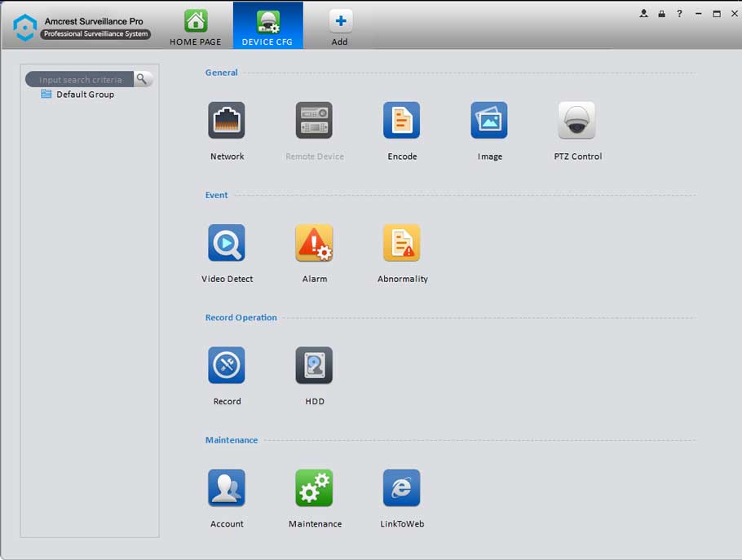Open the help question mark icon
742x560 pixels.
pos(679,14)
